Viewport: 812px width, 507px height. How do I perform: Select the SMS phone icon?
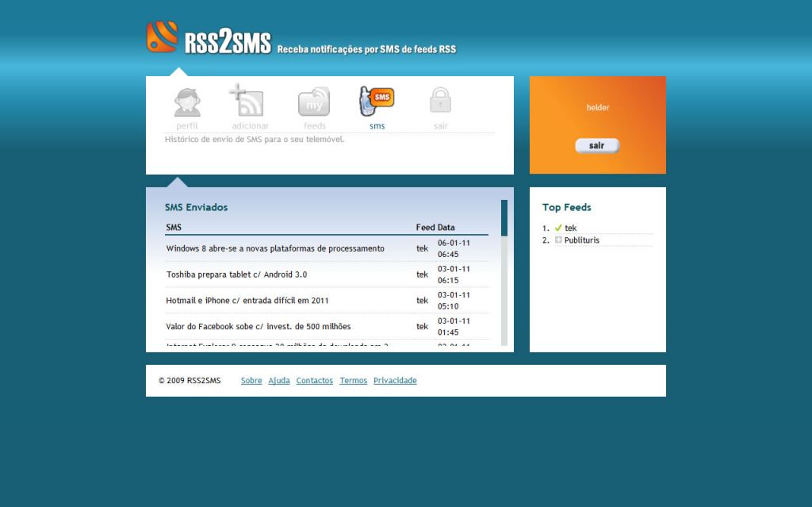(377, 102)
